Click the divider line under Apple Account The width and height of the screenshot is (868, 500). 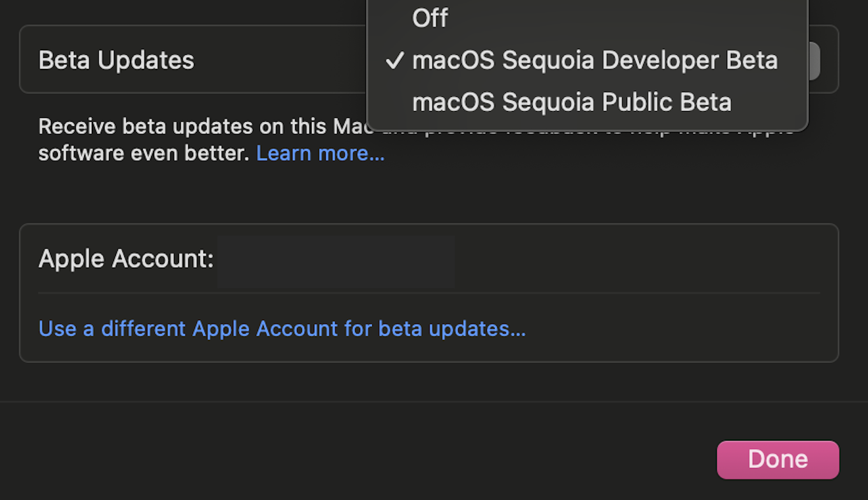(x=428, y=293)
